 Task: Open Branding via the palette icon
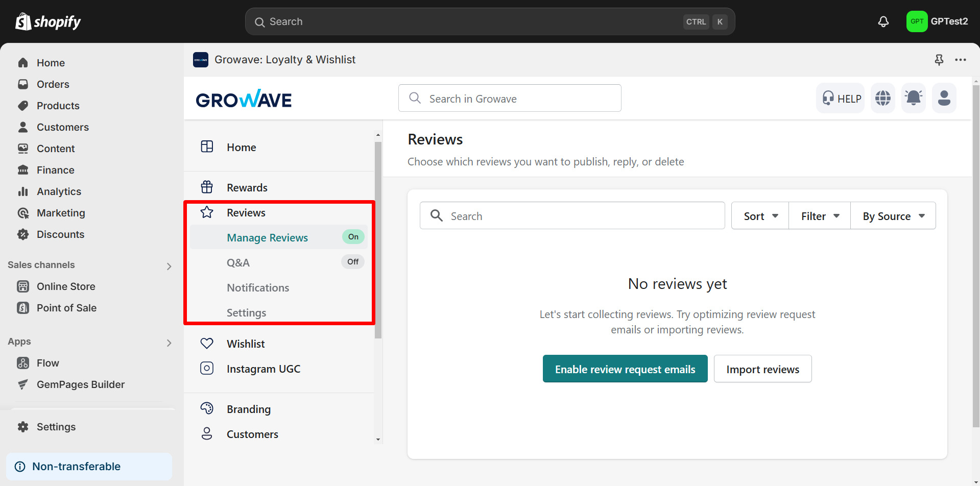[x=207, y=408]
